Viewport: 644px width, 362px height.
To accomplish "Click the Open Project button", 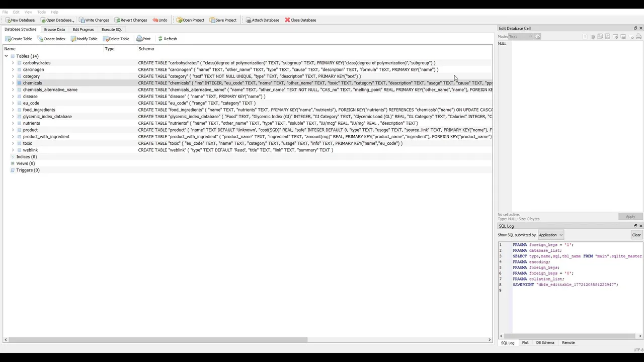I will [190, 20].
